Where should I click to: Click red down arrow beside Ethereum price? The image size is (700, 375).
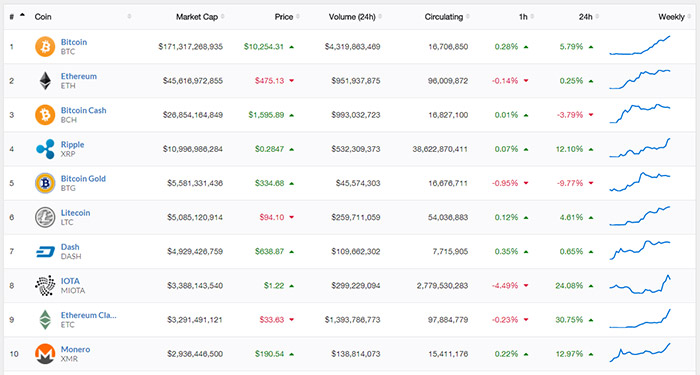tap(292, 81)
